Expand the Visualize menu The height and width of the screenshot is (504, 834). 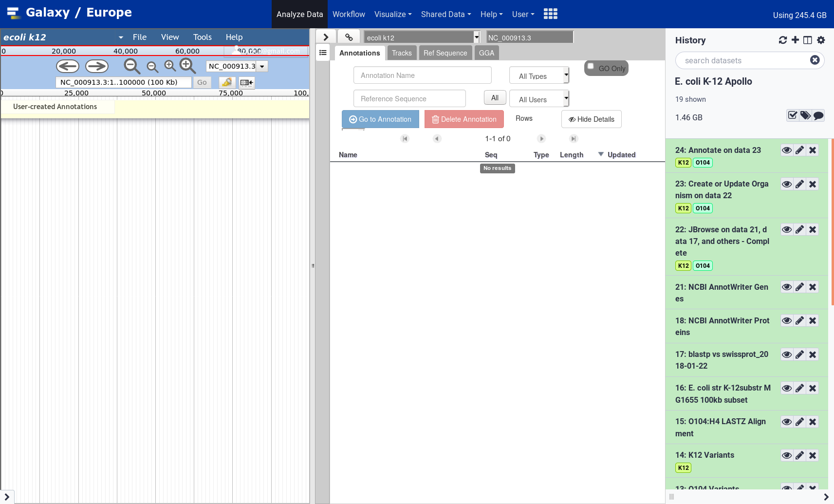coord(393,14)
